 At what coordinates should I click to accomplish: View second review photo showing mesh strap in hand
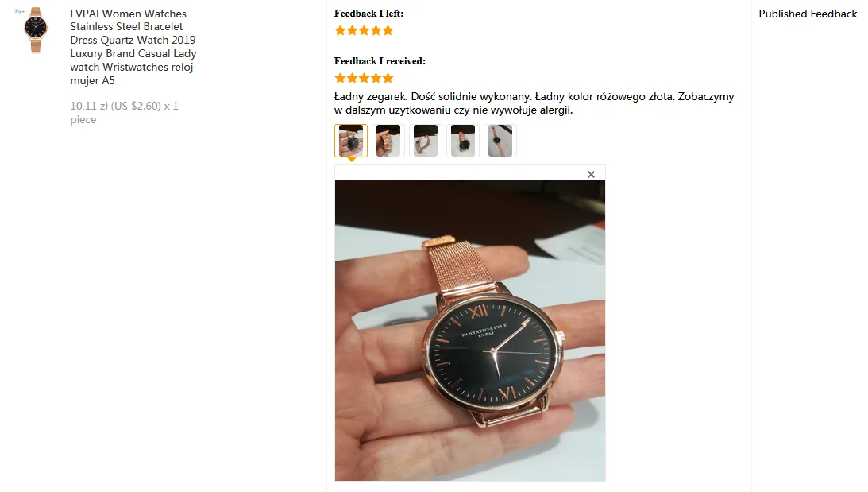click(388, 141)
